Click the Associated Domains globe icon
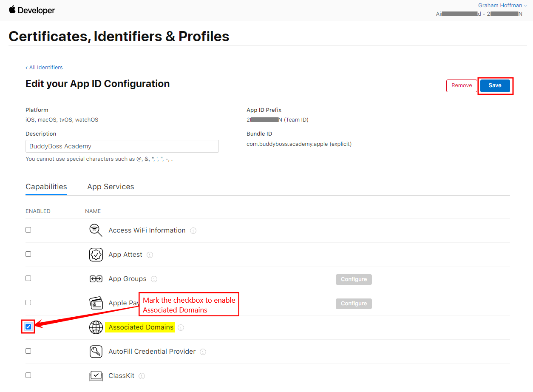Screen dimensions: 533x392 point(96,327)
